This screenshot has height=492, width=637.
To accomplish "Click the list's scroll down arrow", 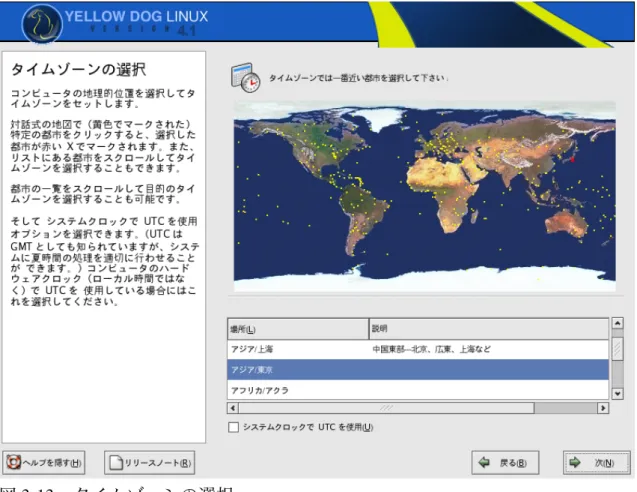I will tap(618, 393).
